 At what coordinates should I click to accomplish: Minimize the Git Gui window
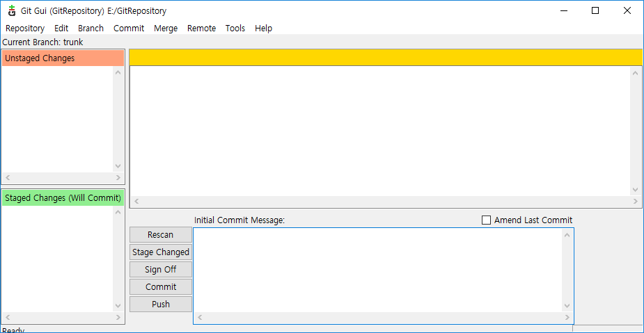[x=563, y=11]
